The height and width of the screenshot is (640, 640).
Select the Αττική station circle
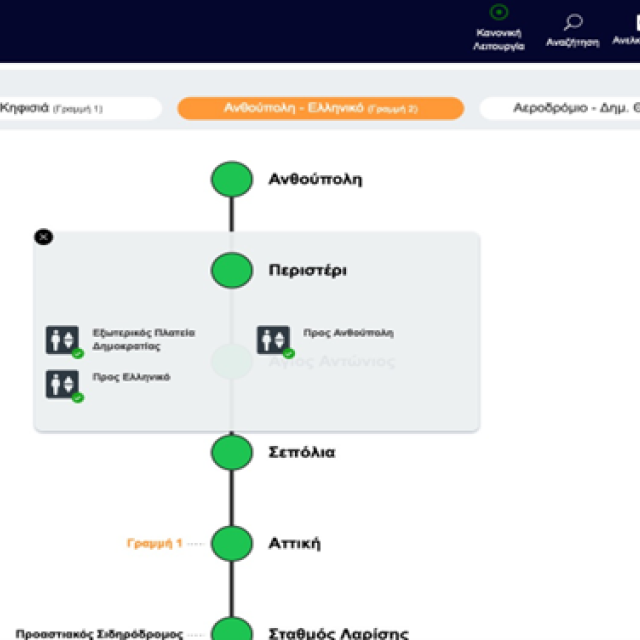pos(231,544)
